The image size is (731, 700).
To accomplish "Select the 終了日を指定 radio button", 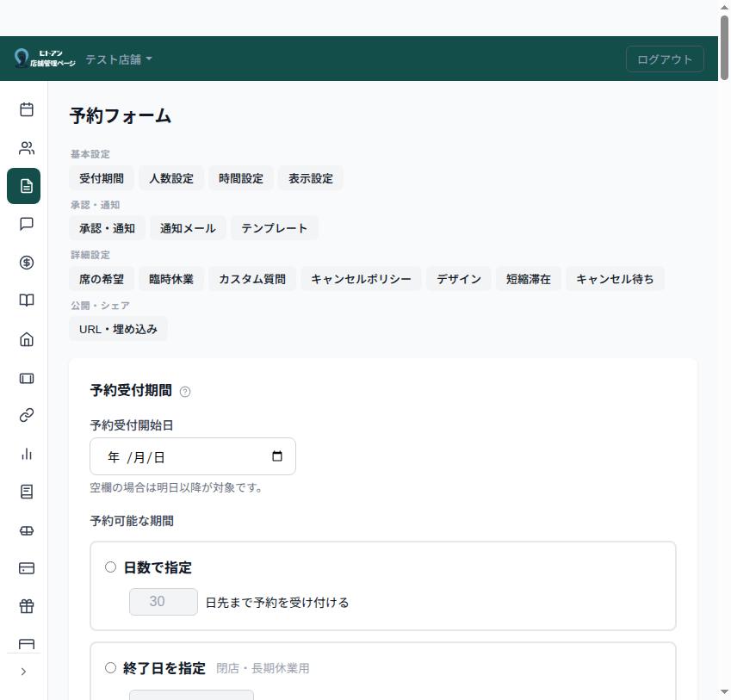I will [x=110, y=668].
